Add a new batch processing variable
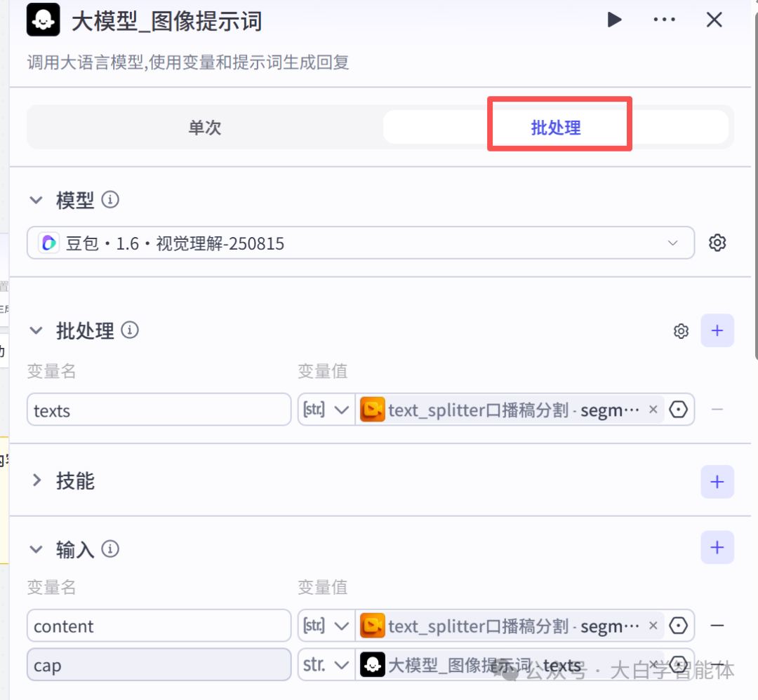This screenshot has height=700, width=758. click(717, 331)
